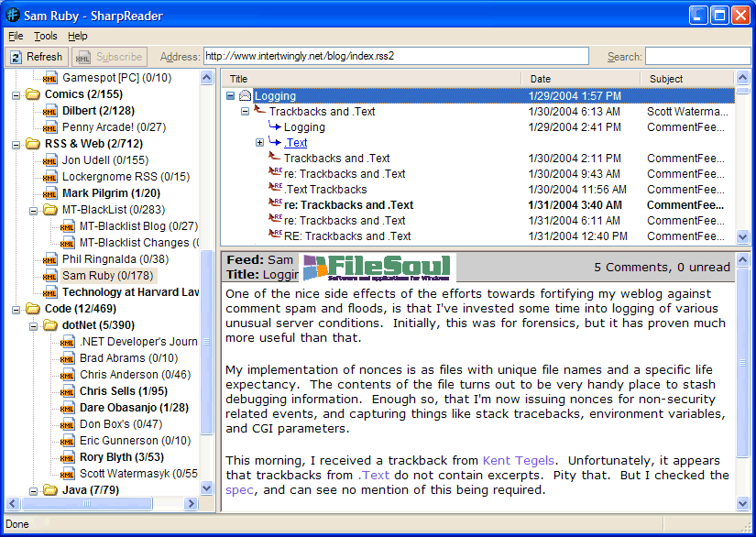Screen dimensions: 756x537
Task: Select the Eric Gunnerson (0/10) feed
Action: pyautogui.click(x=135, y=441)
